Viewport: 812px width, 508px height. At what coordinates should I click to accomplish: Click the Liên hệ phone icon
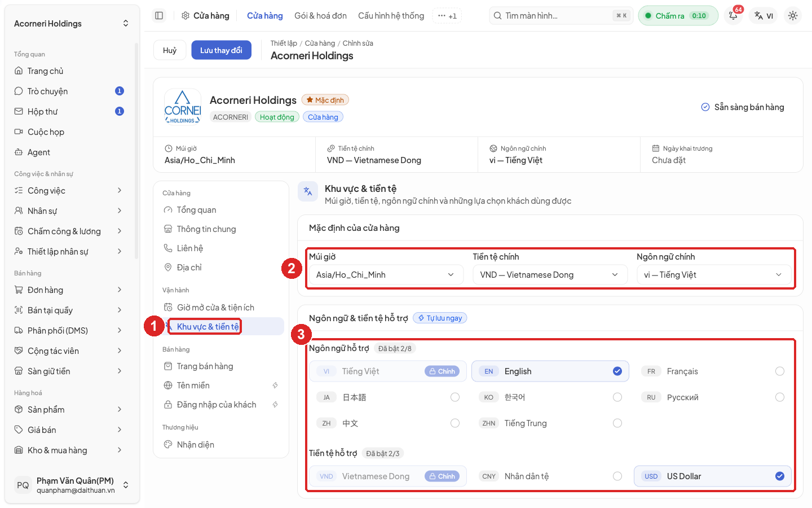(x=168, y=248)
